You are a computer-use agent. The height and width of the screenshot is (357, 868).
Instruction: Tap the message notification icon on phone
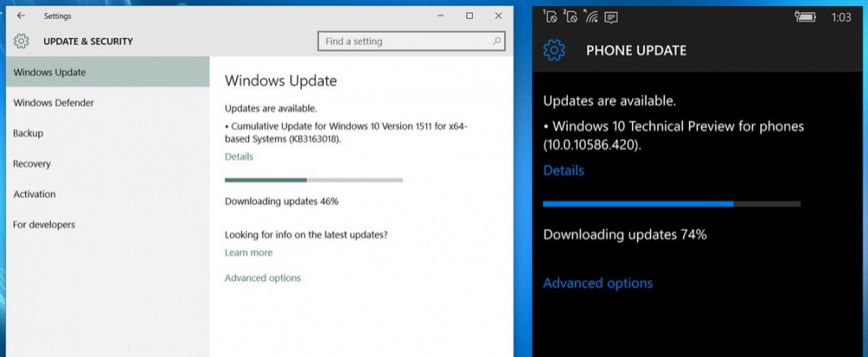point(611,17)
